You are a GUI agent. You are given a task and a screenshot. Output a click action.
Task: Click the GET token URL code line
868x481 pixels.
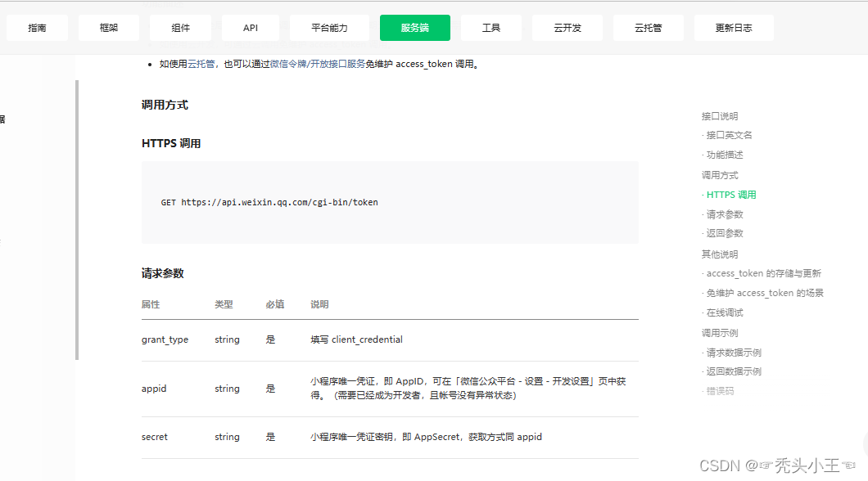click(269, 202)
